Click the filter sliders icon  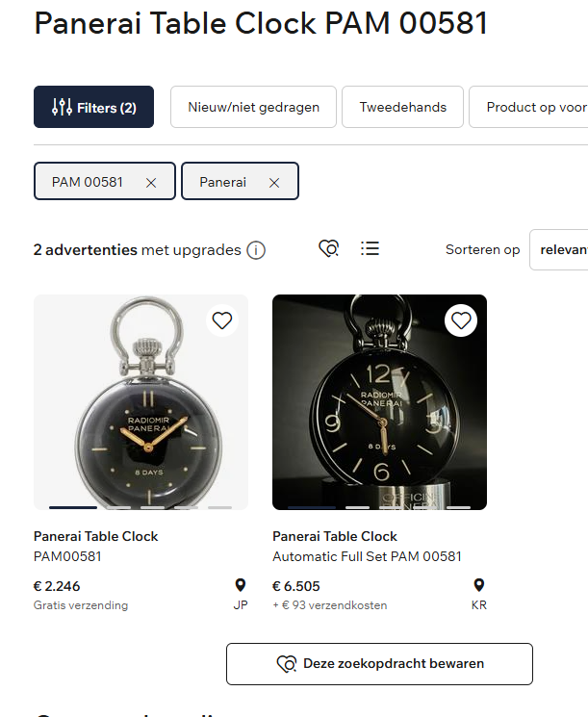[x=62, y=108]
